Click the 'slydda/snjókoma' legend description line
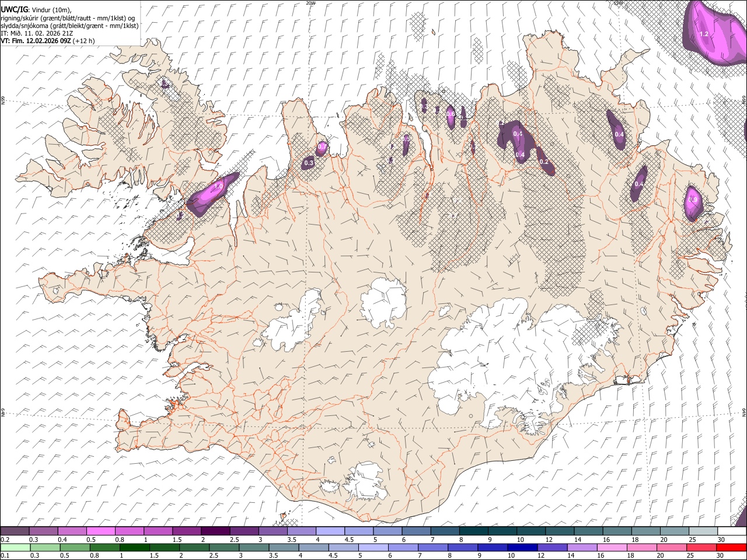Viewport: 747px width, 560px height. click(x=70, y=26)
